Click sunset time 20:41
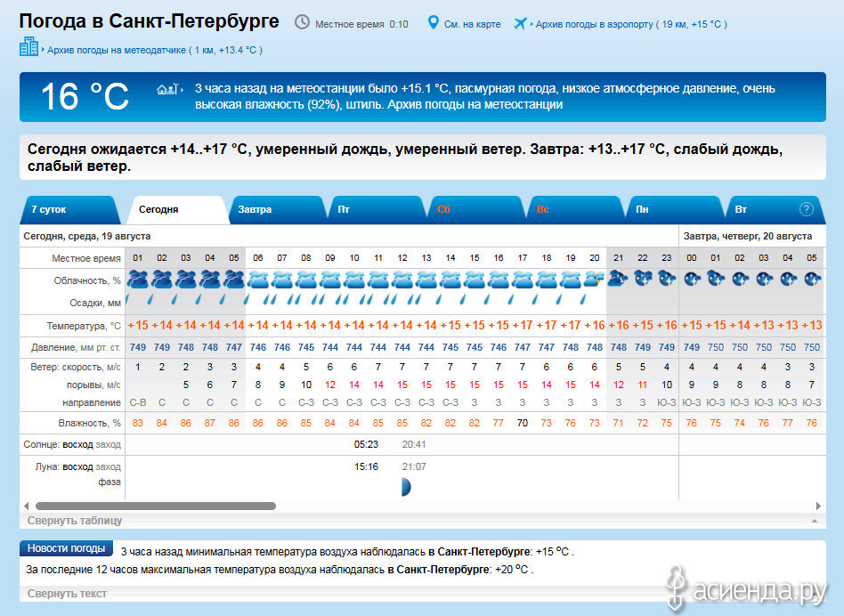The image size is (844, 616). pyautogui.click(x=413, y=444)
